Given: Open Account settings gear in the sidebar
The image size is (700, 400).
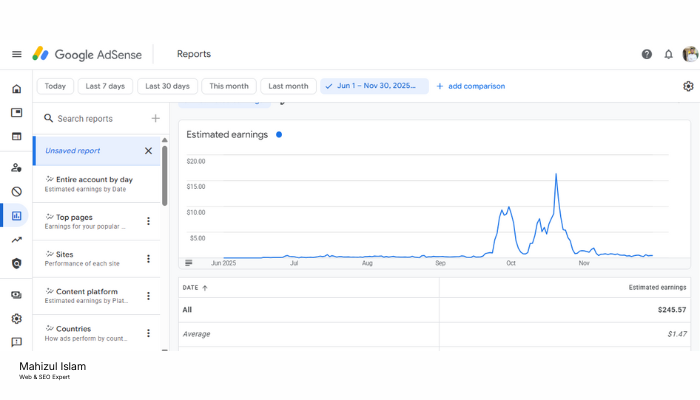Looking at the screenshot, I should pos(17,319).
